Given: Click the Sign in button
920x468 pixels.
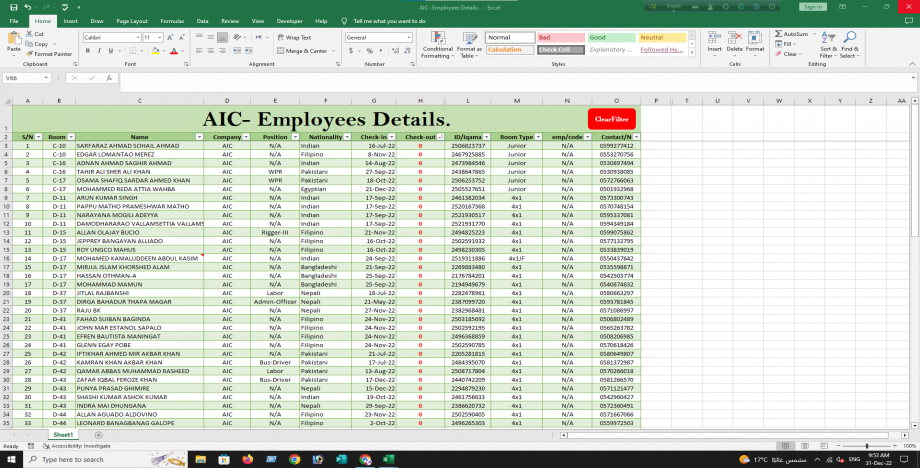Looking at the screenshot, I should [811, 6].
